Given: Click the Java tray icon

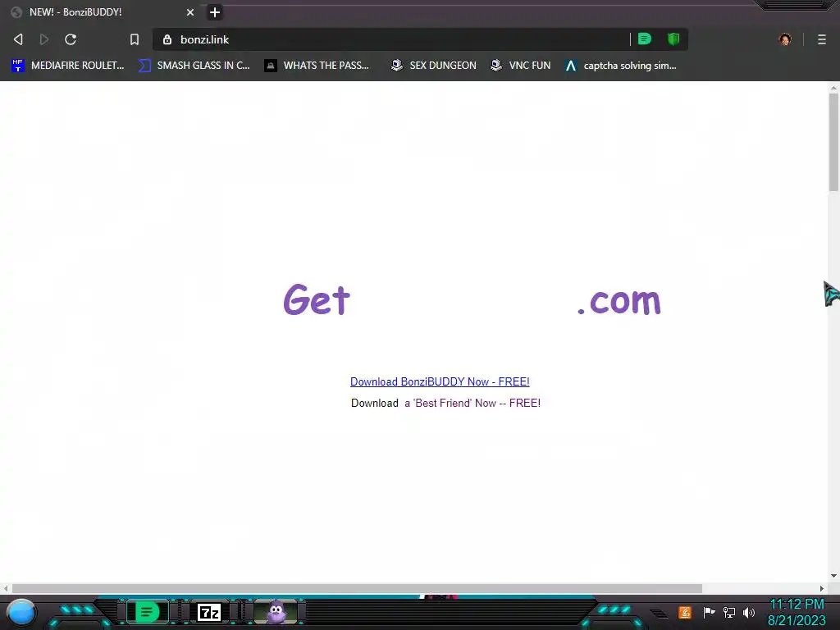Looking at the screenshot, I should [685, 612].
